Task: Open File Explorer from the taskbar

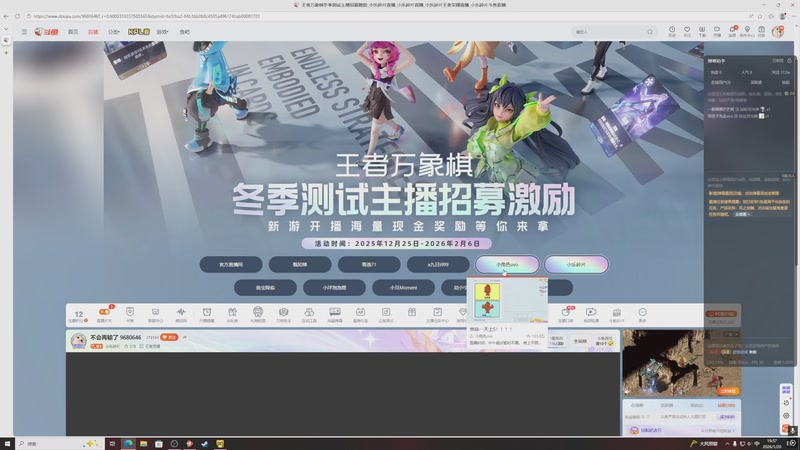Action: tap(143, 443)
